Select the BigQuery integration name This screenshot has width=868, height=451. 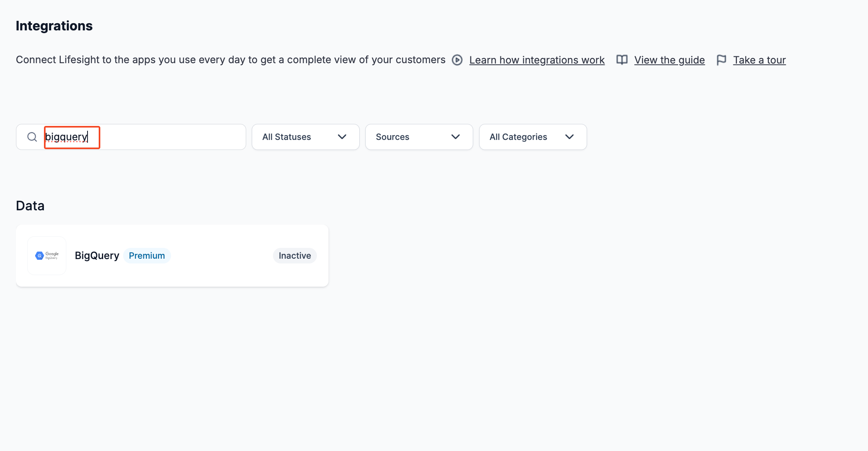(97, 255)
